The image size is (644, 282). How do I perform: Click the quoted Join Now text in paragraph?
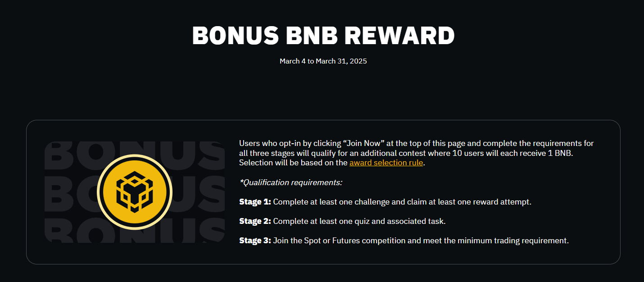(363, 144)
